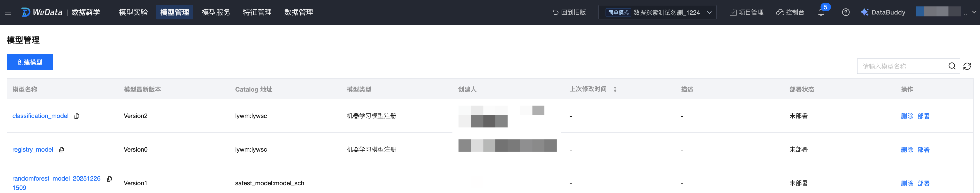980x193 pixels.
Task: Copy the registry_model name
Action: [62, 150]
